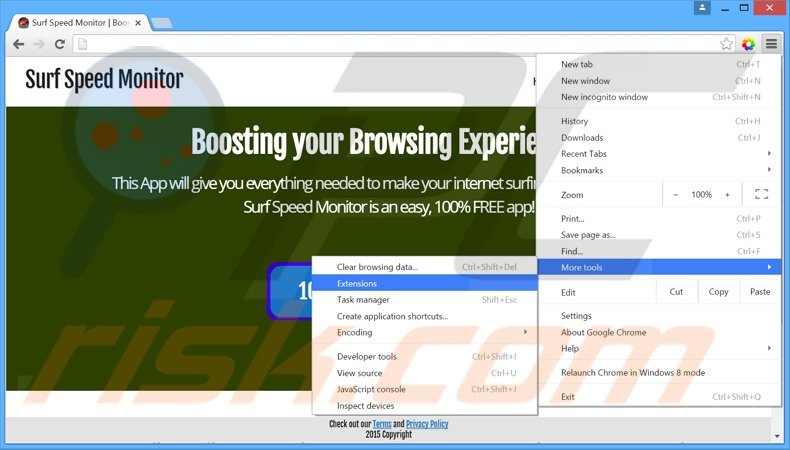This screenshot has width=790, height=450.
Task: Click the Copy button in Edit row
Action: tap(718, 292)
